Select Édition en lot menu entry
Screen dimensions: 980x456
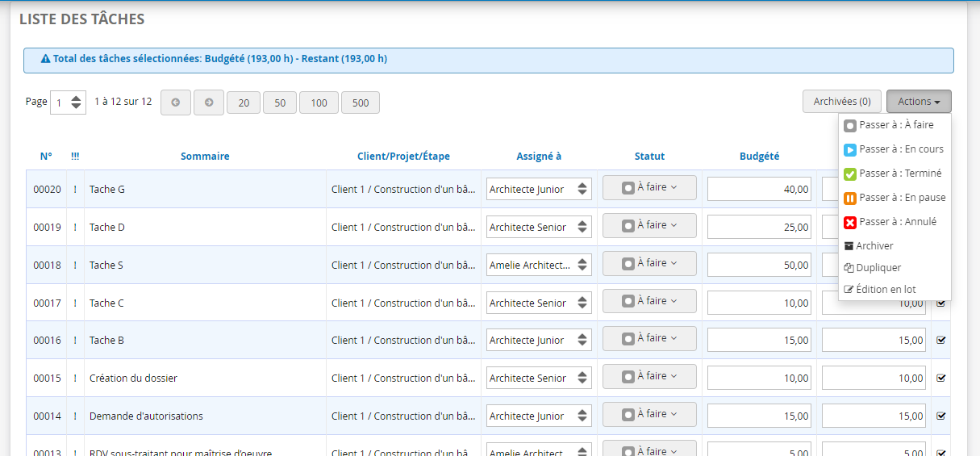pyautogui.click(x=895, y=290)
